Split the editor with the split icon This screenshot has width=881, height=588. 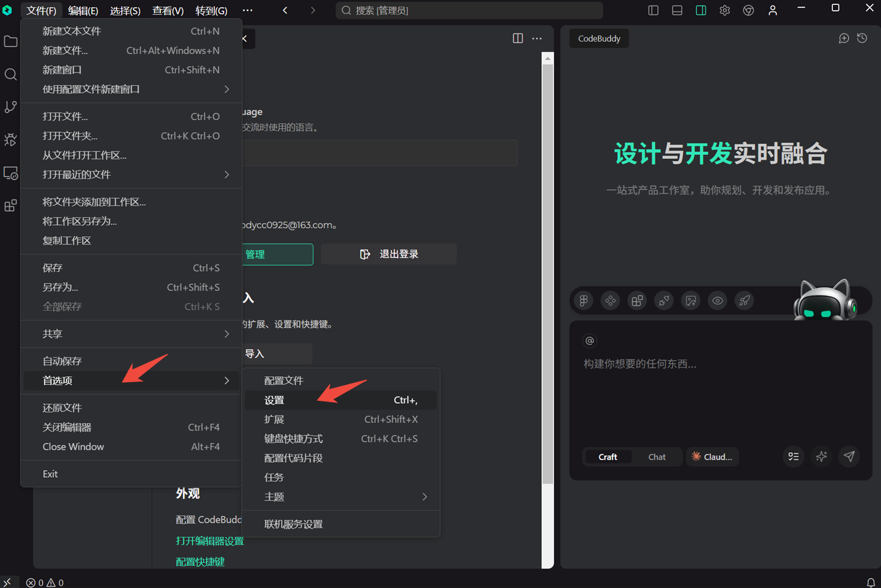click(518, 38)
